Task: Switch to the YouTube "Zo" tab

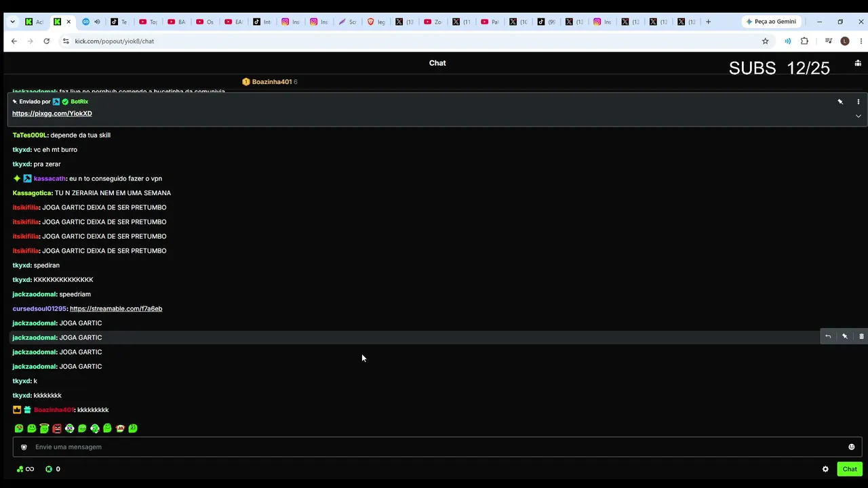Action: coord(433,22)
